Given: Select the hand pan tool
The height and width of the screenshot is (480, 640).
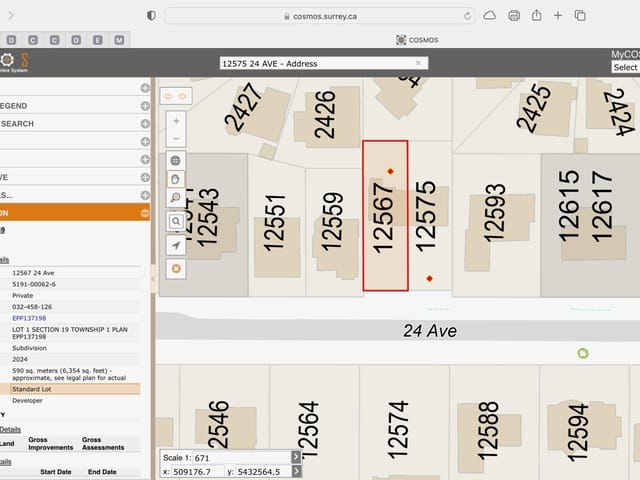Looking at the screenshot, I should (176, 178).
